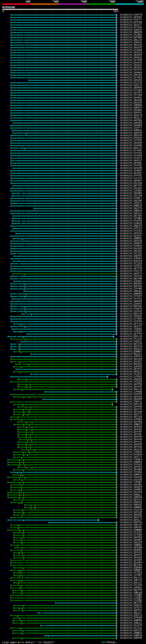The image size is (146, 644).
Task: Select label UniRef100_C4TNZ9
Action: click(x=131, y=376)
